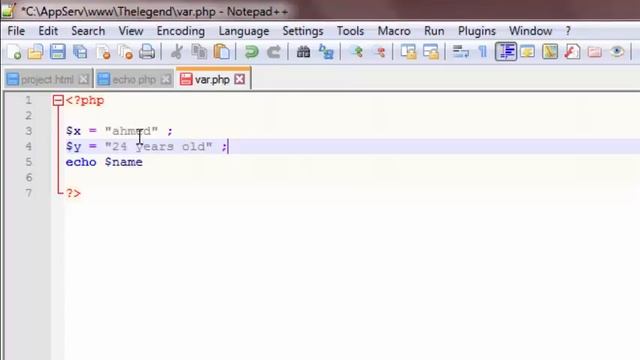Viewport: 640px width, 360px height.
Task: Click the Zoom In toolbar icon
Action: [x=358, y=52]
